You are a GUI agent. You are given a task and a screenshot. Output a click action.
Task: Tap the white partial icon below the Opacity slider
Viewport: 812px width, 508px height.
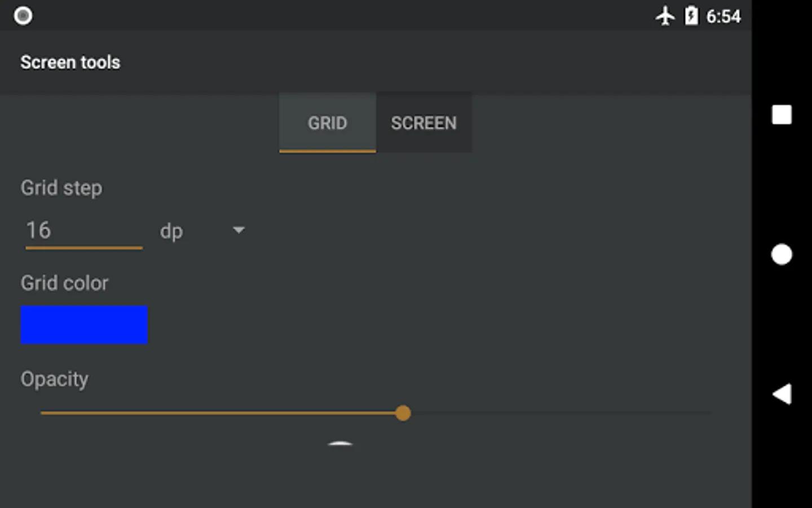[x=340, y=444]
